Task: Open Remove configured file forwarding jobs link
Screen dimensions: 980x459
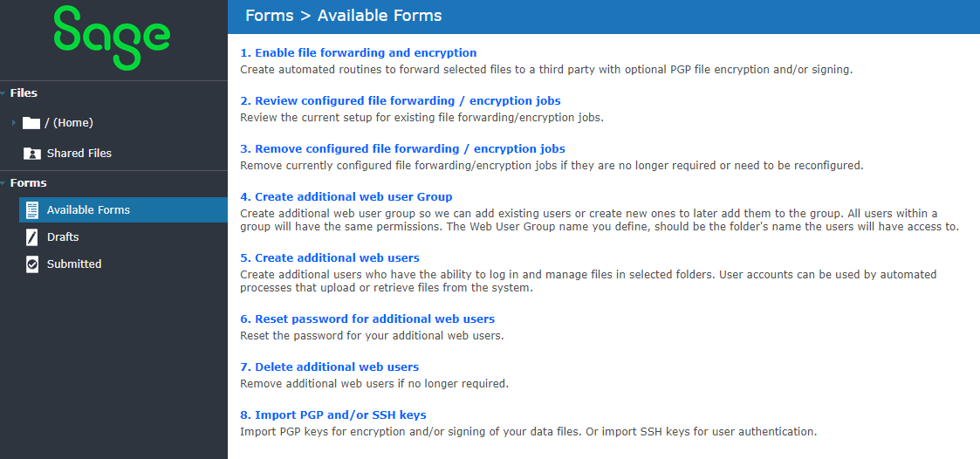Action: [x=402, y=149]
